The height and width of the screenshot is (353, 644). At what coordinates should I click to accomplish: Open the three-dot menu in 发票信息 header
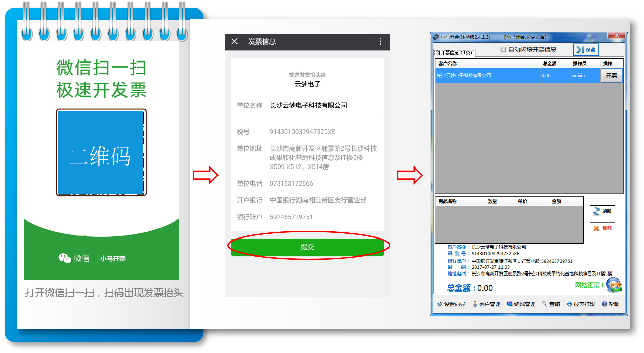[x=380, y=41]
